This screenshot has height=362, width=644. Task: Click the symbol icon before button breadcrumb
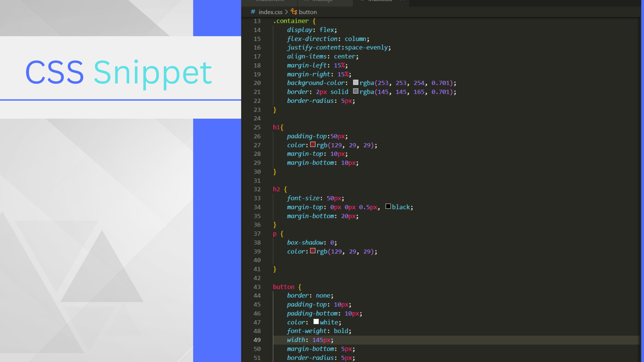click(294, 12)
